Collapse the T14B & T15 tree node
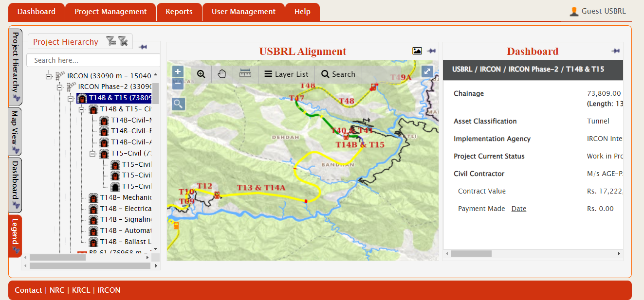 point(71,98)
